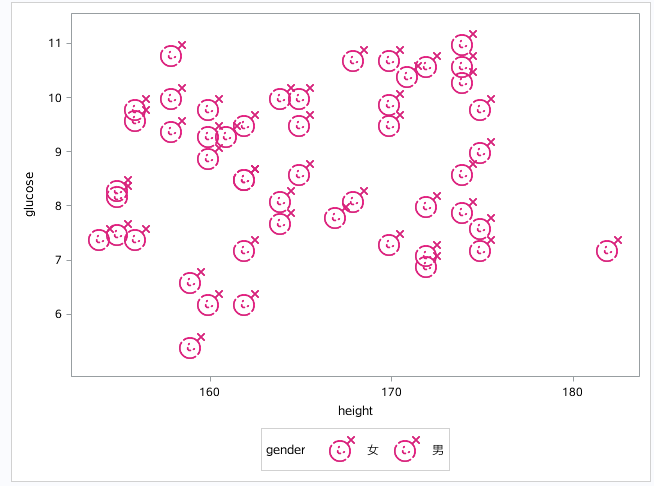Select the lowest glucose data point marker
This screenshot has width=654, height=486.
pos(191,347)
